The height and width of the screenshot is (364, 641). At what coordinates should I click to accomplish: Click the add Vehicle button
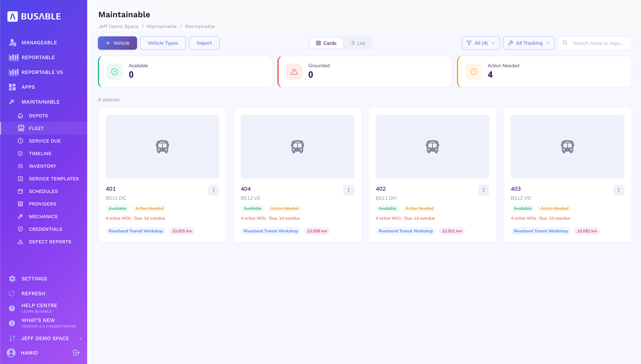click(117, 43)
